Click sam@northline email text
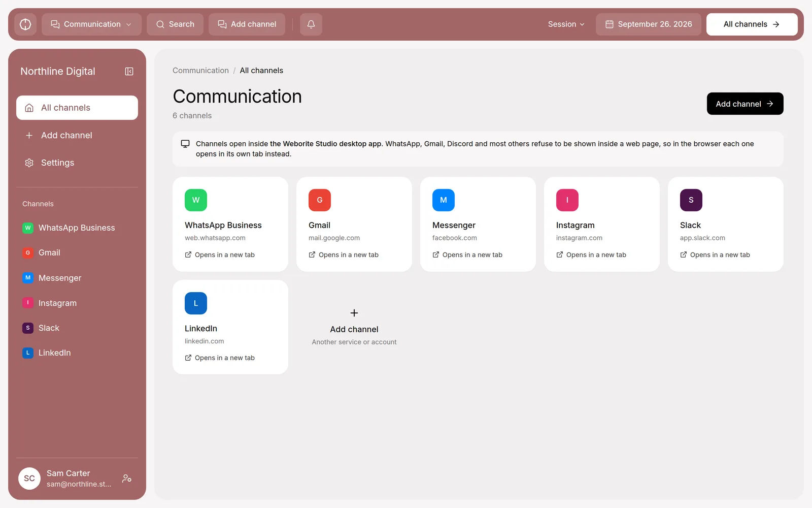This screenshot has height=508, width=812. (x=79, y=485)
